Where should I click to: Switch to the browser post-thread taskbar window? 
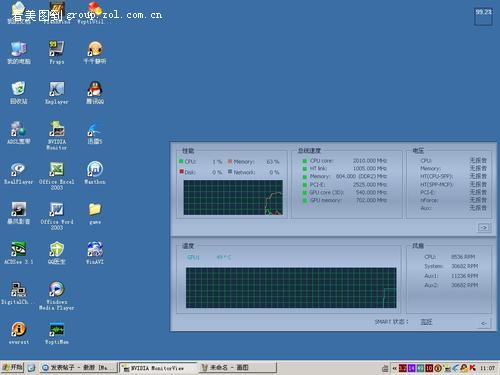pos(79,368)
